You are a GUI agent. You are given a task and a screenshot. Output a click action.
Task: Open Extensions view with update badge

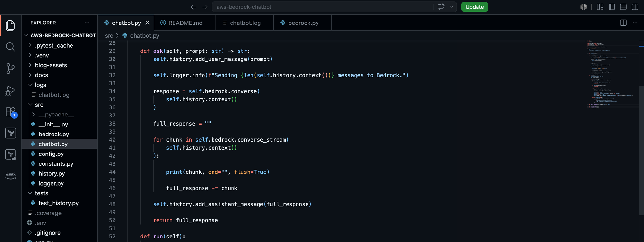pyautogui.click(x=11, y=112)
